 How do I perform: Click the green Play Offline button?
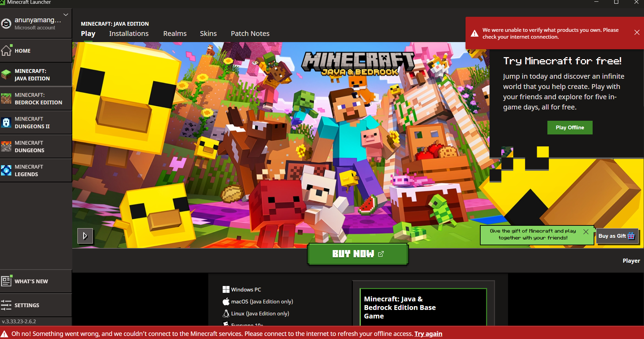(x=570, y=128)
